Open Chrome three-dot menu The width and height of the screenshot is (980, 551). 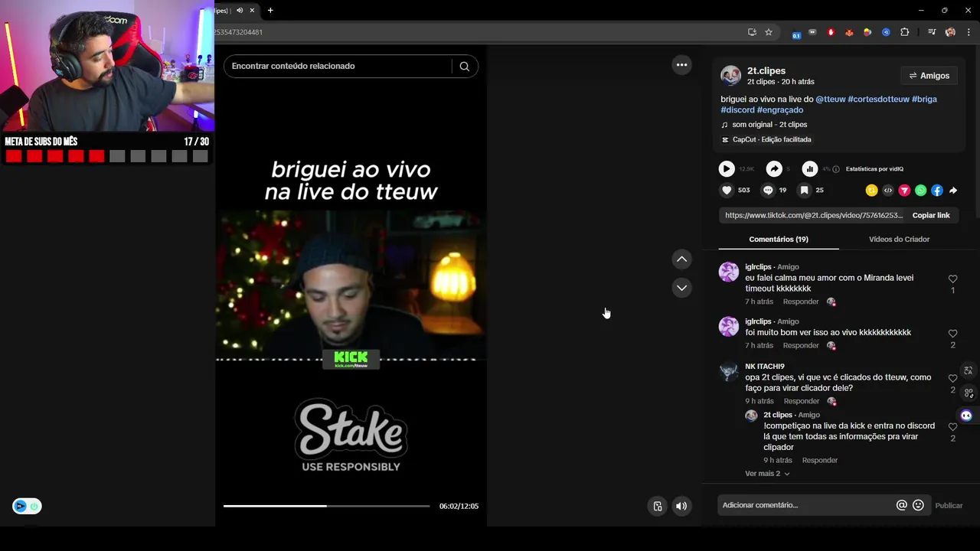969,32
